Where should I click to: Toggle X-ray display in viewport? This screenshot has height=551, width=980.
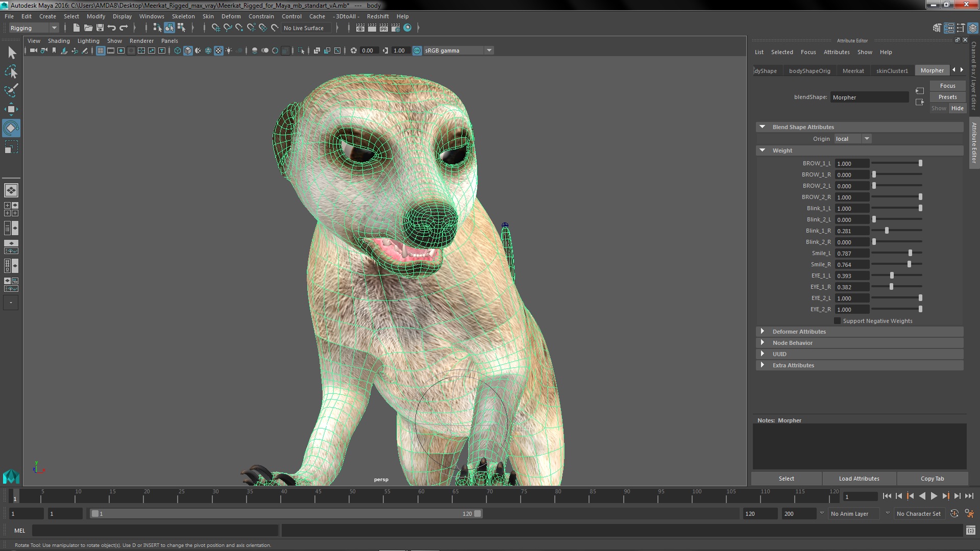point(316,51)
